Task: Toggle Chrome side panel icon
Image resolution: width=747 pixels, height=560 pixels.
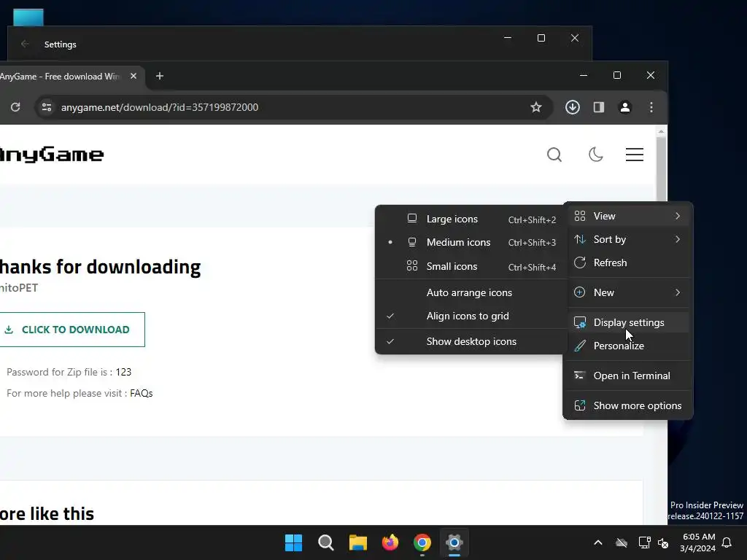Action: pos(599,107)
